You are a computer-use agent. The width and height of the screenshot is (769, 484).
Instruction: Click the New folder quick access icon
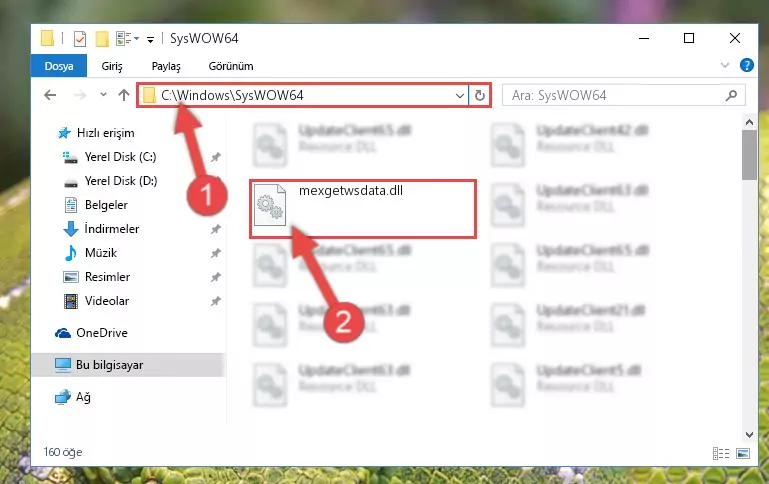[x=102, y=38]
